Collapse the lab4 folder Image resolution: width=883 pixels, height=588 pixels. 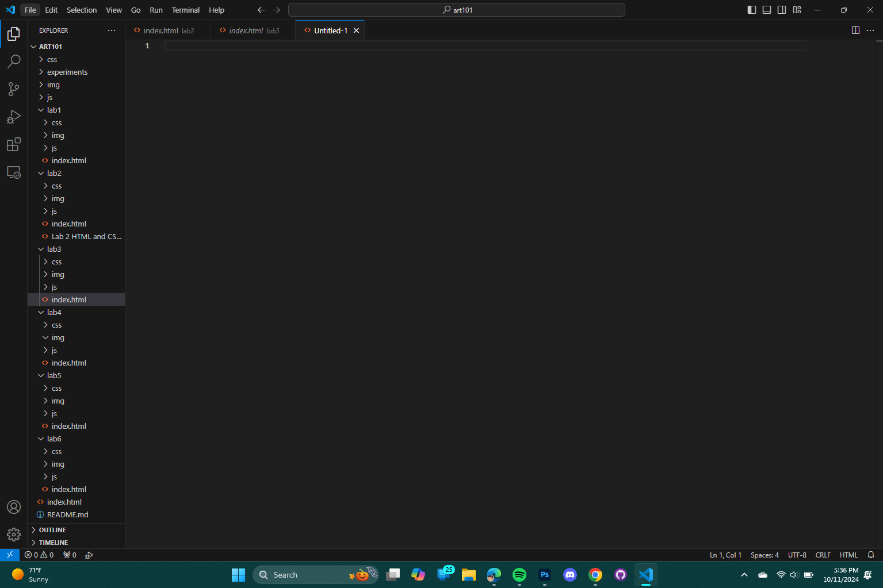click(54, 313)
